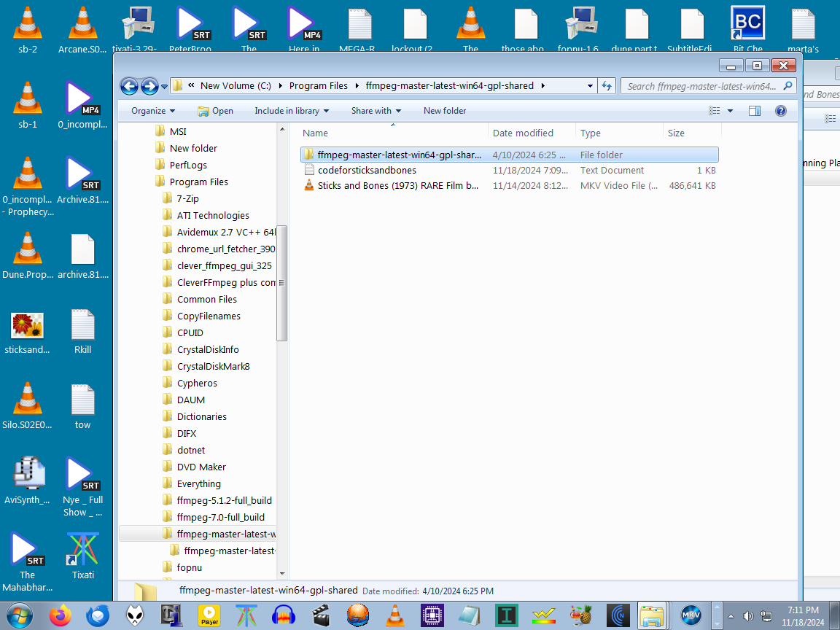The image size is (840, 630).
Task: Sort files by the Size column header
Action: pos(692,133)
